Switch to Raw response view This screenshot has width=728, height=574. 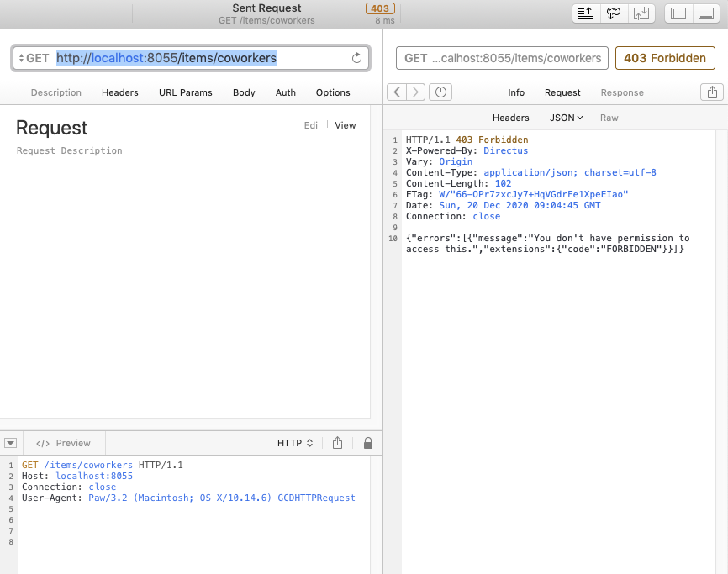point(609,118)
